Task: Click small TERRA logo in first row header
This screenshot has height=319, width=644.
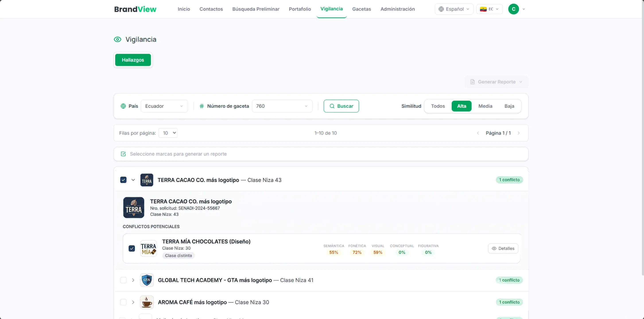Action: pos(147,180)
